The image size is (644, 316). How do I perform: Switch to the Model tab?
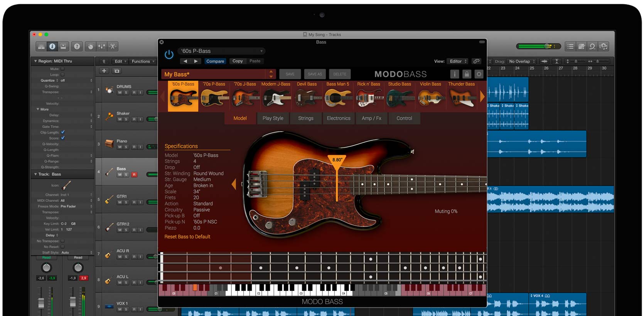tap(240, 118)
